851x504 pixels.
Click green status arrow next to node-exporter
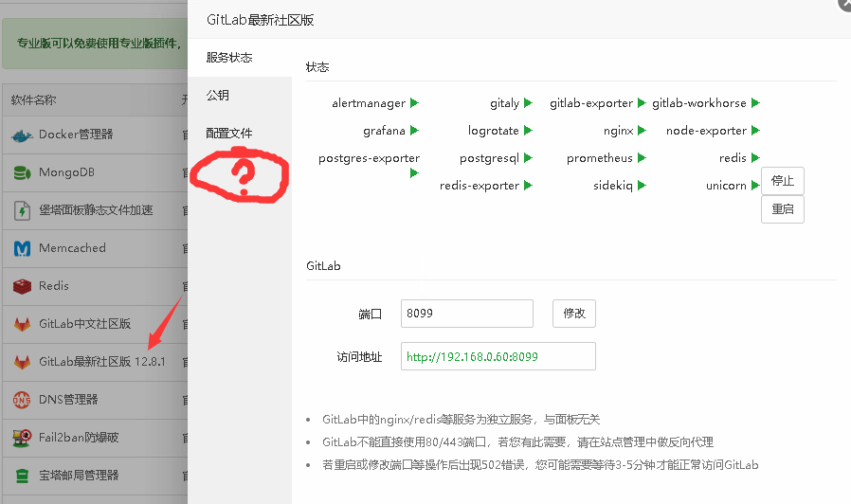(755, 130)
